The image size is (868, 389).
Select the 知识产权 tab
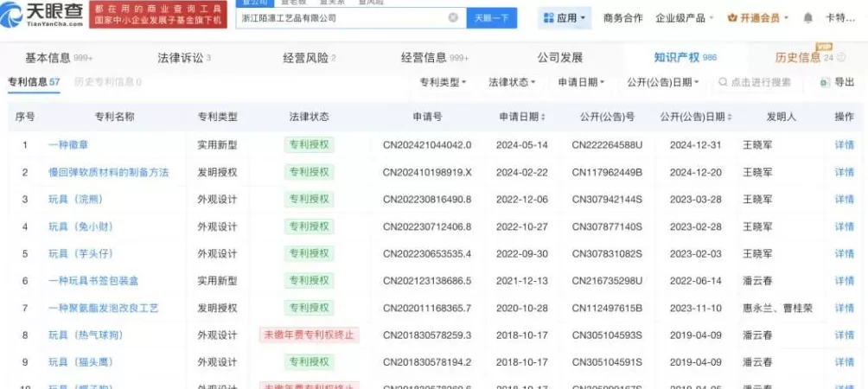pyautogui.click(x=686, y=58)
